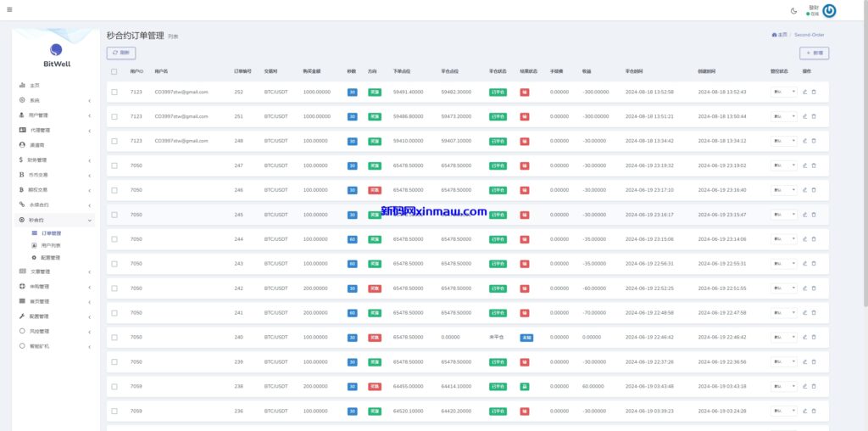
Task: Select the checkbox for order 246 row
Action: point(114,190)
